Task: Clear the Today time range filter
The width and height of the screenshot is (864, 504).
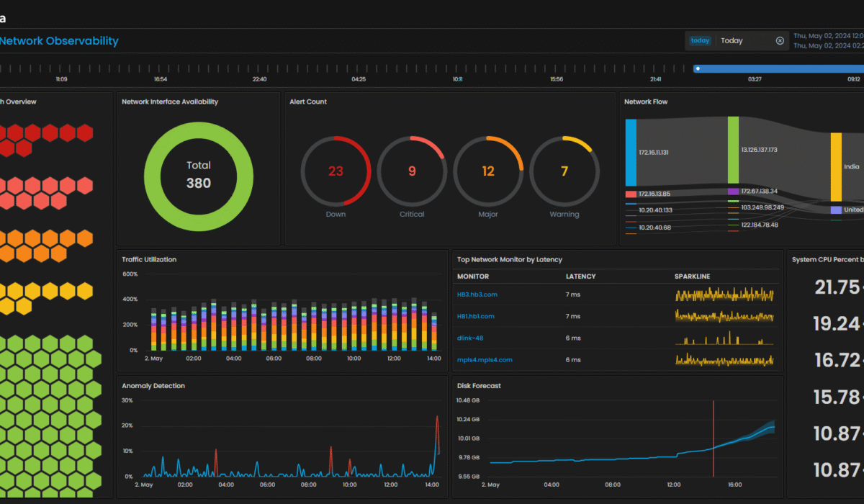Action: point(780,41)
